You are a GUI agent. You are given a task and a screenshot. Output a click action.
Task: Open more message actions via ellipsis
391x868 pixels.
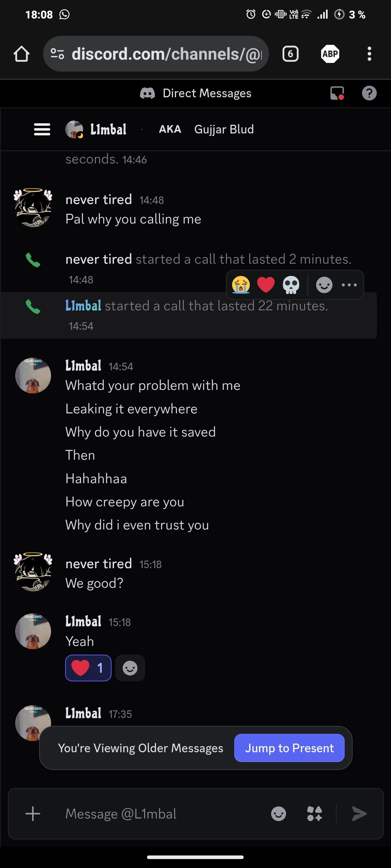pyautogui.click(x=349, y=285)
